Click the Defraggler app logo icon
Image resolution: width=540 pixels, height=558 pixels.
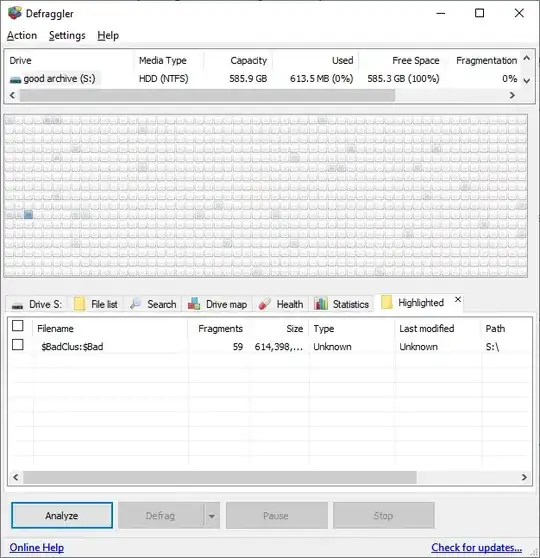(15, 13)
